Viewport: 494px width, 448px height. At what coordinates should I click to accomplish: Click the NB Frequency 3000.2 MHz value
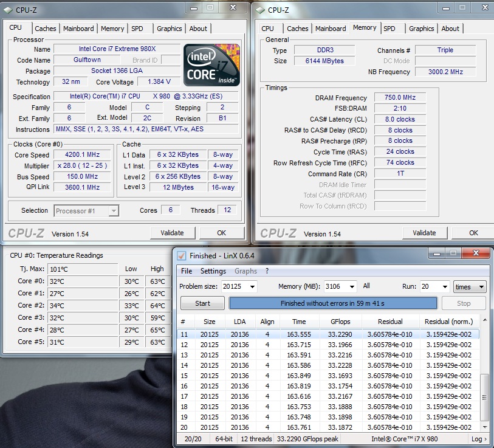pyautogui.click(x=445, y=72)
